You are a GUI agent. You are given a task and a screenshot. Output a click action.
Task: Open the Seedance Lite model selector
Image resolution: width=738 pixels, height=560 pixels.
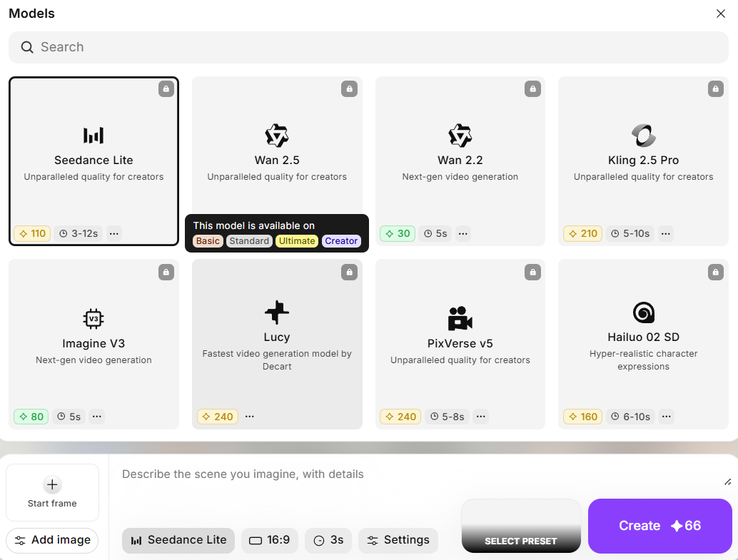point(178,540)
